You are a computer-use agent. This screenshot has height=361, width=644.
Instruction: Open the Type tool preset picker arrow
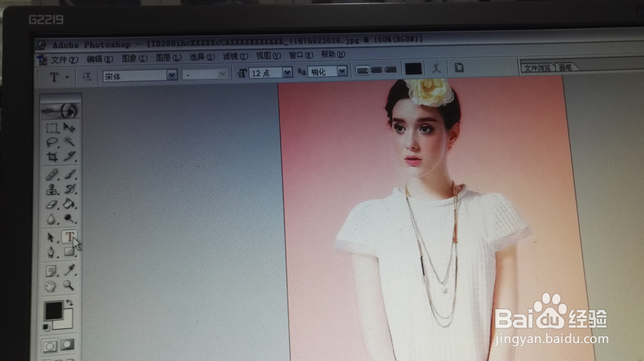[x=67, y=77]
